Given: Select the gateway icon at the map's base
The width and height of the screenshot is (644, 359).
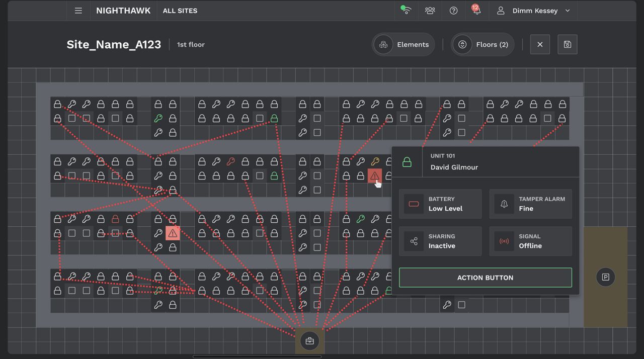Looking at the screenshot, I should pos(309,341).
